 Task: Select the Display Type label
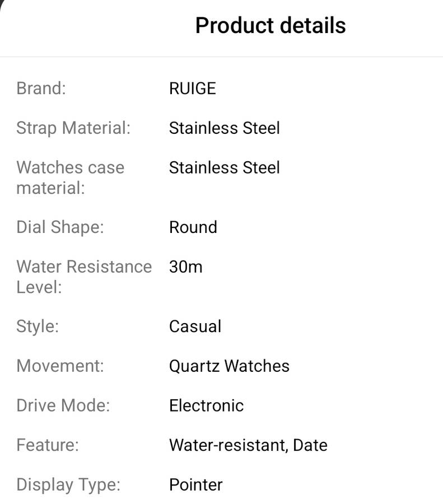[x=68, y=485]
